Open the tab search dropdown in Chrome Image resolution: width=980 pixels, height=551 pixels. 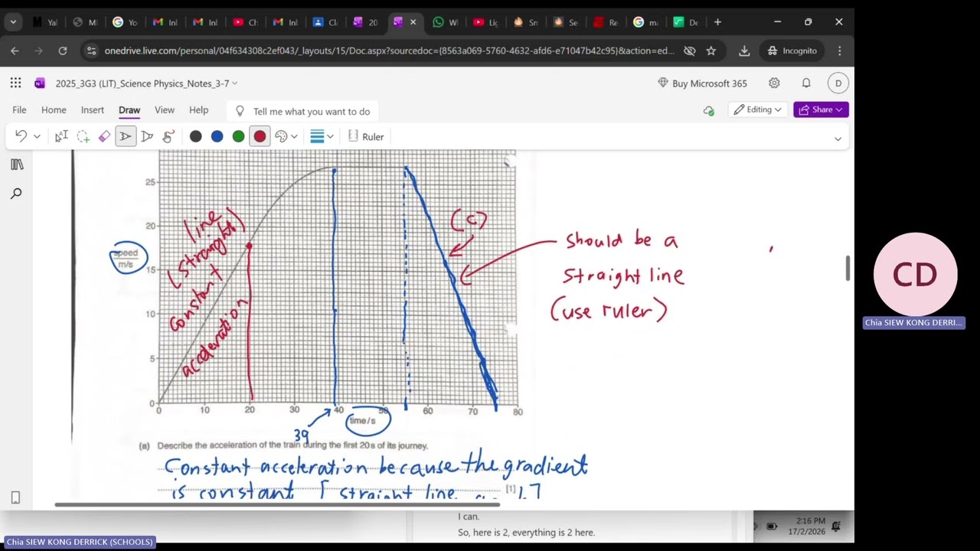coord(13,22)
